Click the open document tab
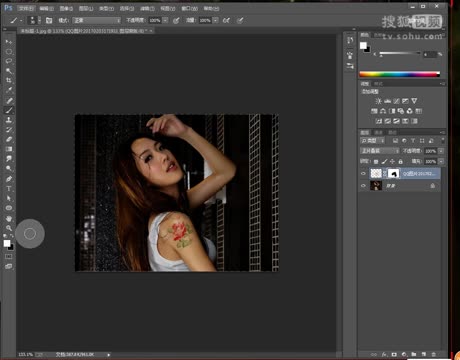The width and height of the screenshot is (460, 360). tap(85, 31)
